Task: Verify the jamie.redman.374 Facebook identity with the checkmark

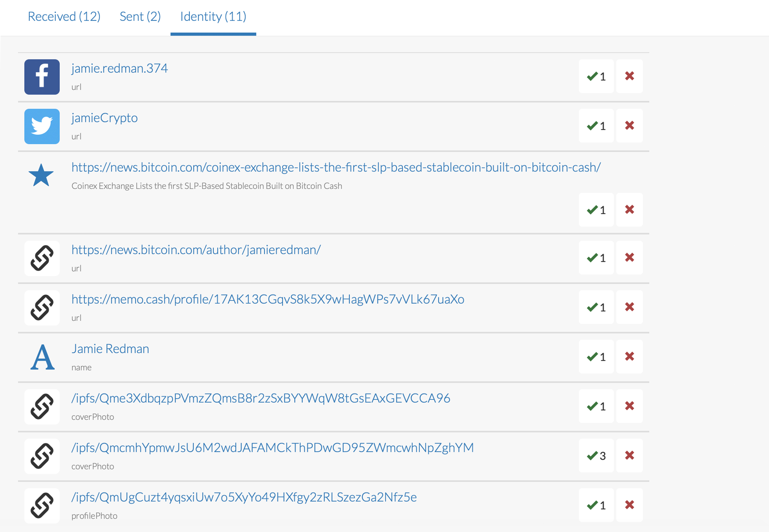Action: tap(596, 76)
